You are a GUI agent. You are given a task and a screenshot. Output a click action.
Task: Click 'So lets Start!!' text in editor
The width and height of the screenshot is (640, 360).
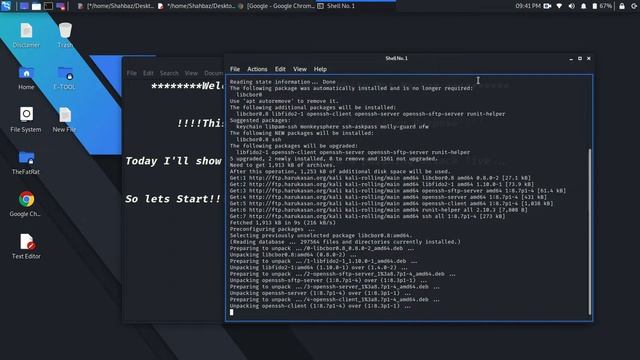coord(173,199)
